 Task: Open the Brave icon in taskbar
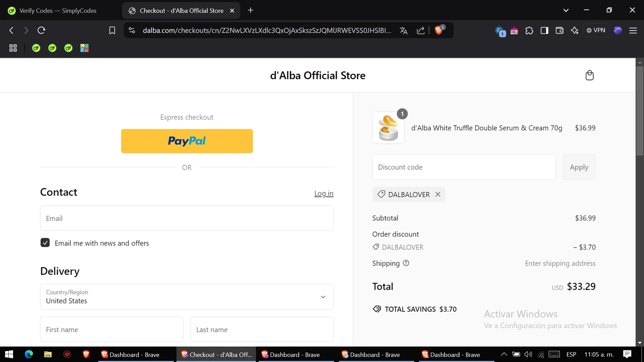pyautogui.click(x=86, y=354)
